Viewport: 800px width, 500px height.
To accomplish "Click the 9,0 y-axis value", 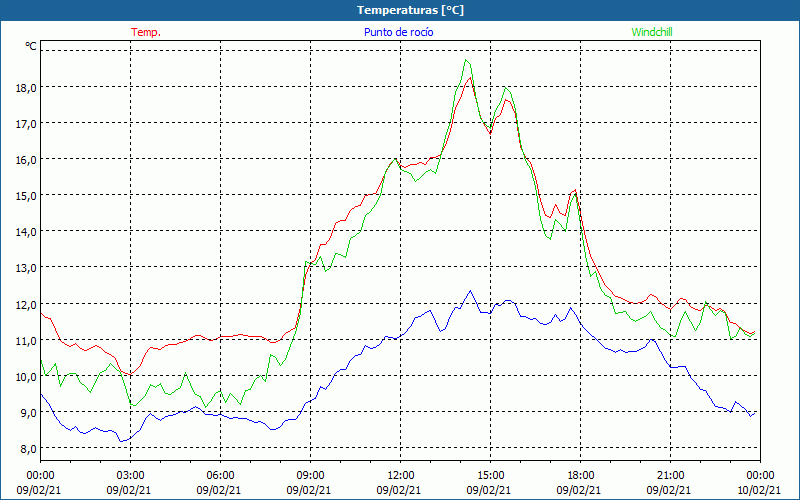I will tap(29, 413).
